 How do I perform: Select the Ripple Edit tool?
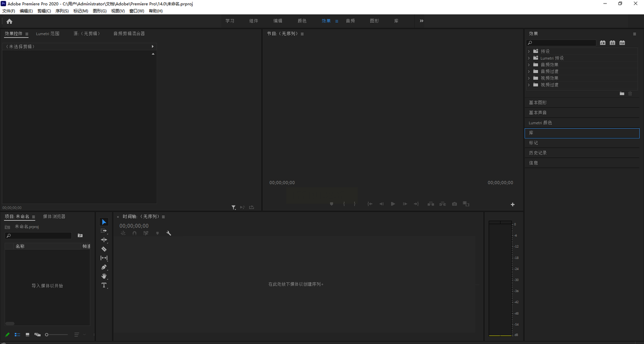[104, 240]
